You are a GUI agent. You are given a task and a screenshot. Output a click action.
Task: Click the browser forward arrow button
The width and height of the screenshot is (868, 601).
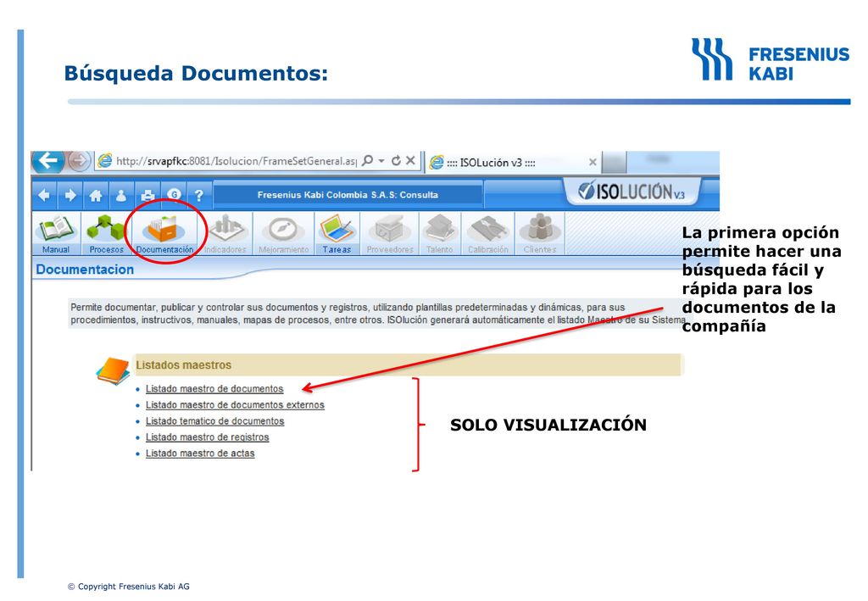point(79,161)
